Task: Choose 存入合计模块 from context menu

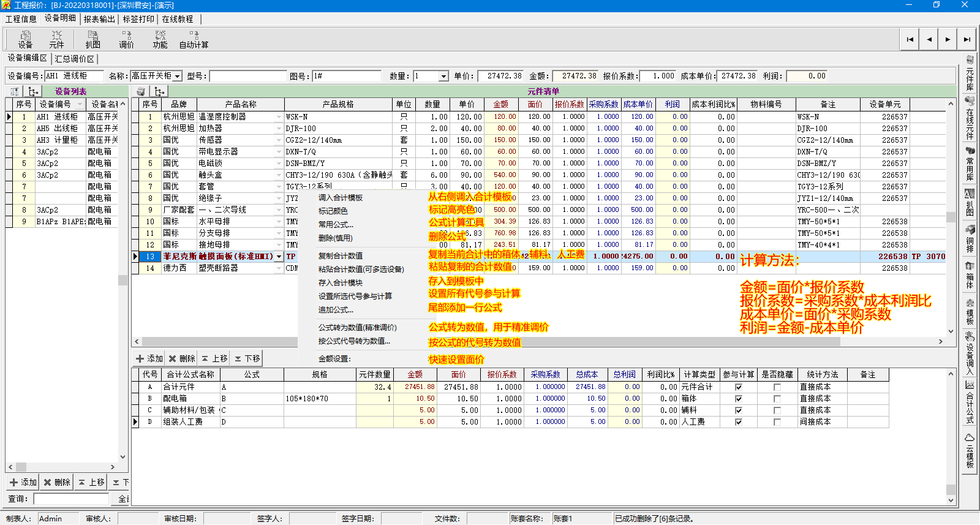Action: 341,282
